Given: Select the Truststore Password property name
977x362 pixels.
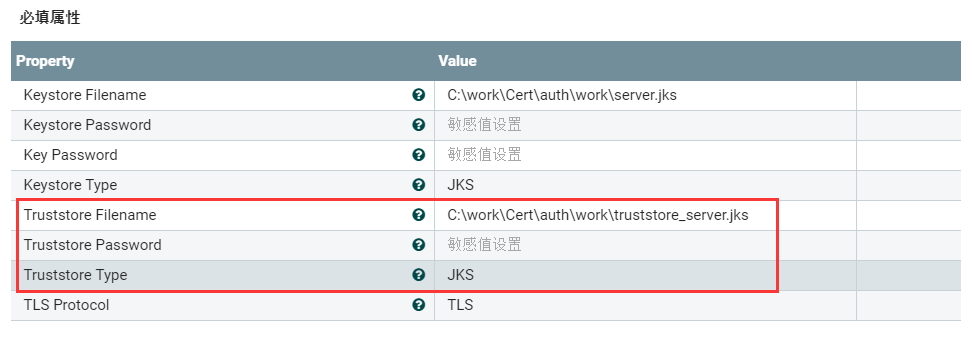Looking at the screenshot, I should [92, 244].
